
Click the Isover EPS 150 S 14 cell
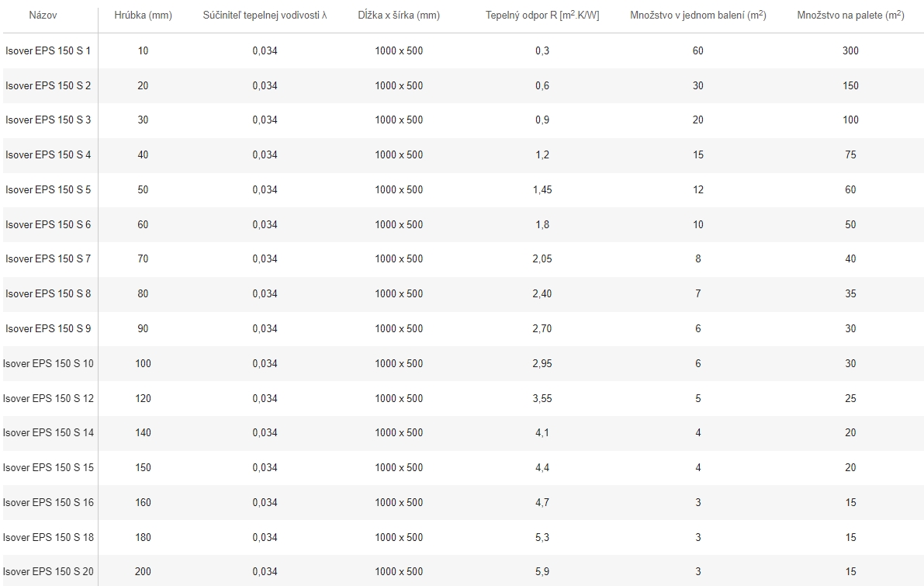(48, 433)
